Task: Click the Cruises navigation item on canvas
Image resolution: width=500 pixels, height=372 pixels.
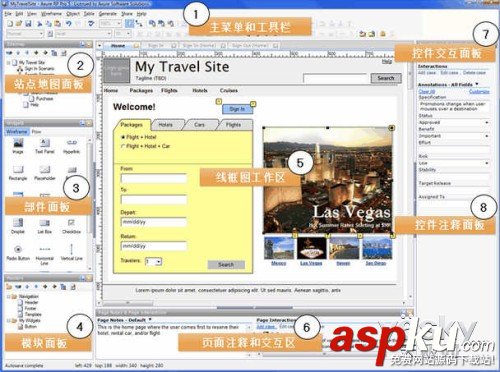Action: pos(229,90)
